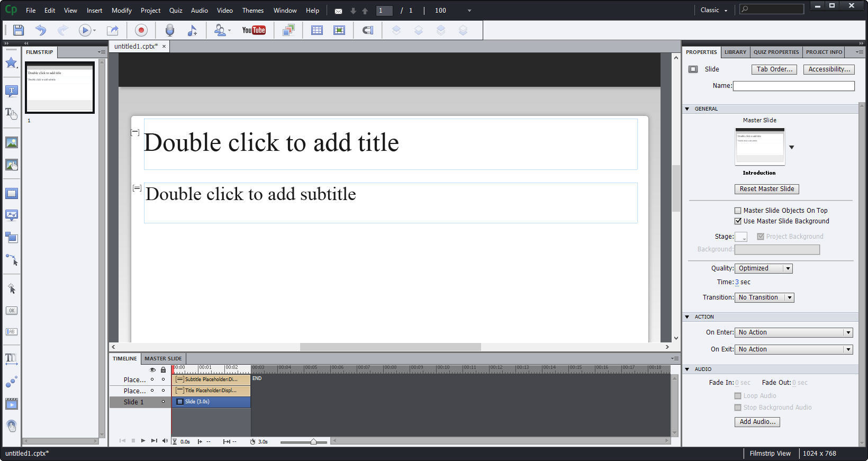
Task: Select the Text Caption tool
Action: click(11, 91)
